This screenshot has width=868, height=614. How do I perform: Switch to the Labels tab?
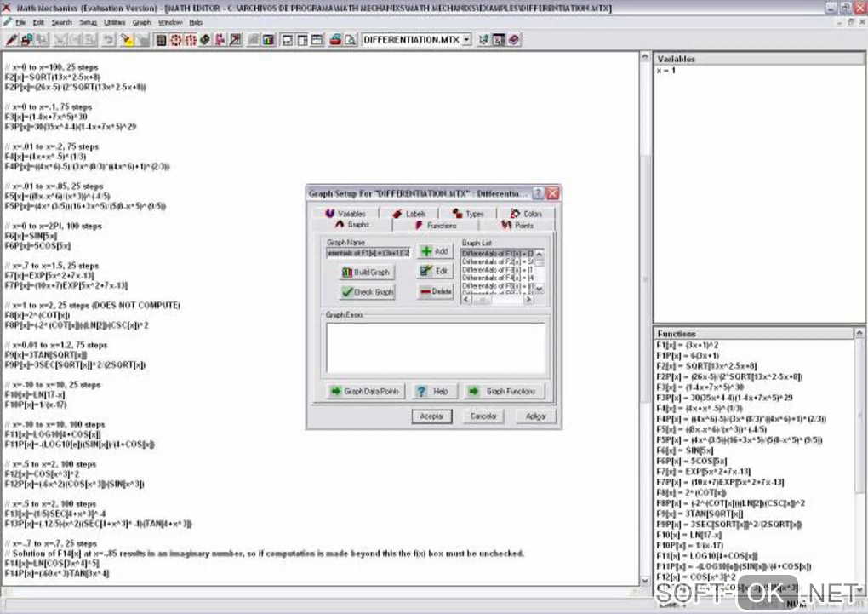coord(409,214)
